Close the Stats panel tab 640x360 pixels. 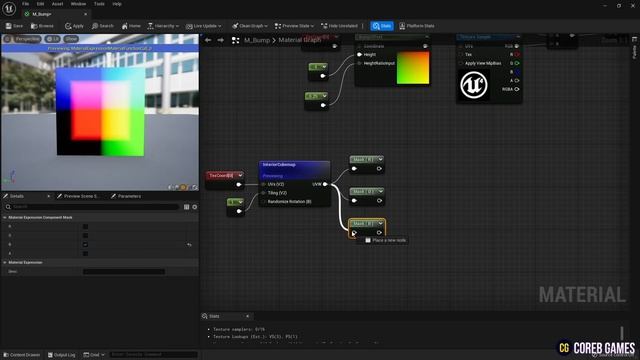pyautogui.click(x=247, y=316)
